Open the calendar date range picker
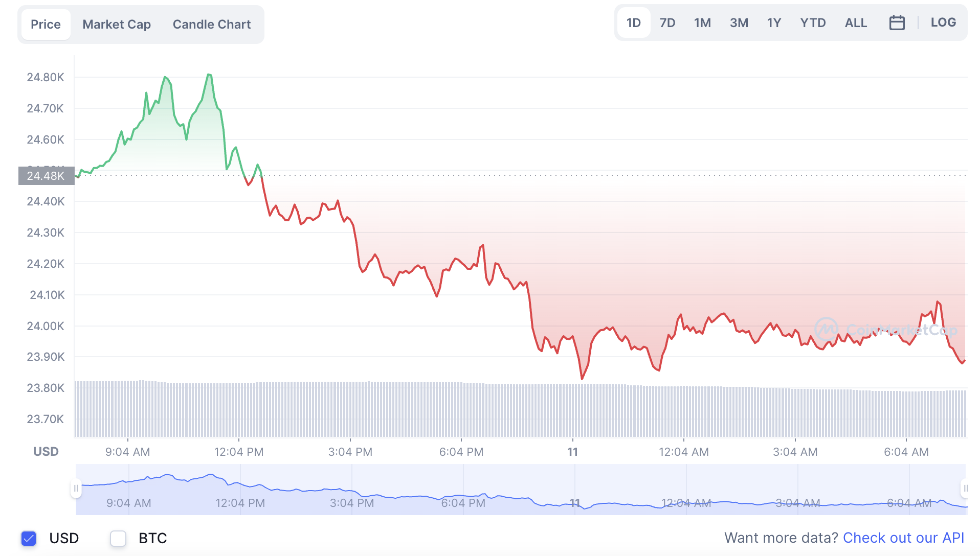This screenshot has height=556, width=980. point(897,23)
